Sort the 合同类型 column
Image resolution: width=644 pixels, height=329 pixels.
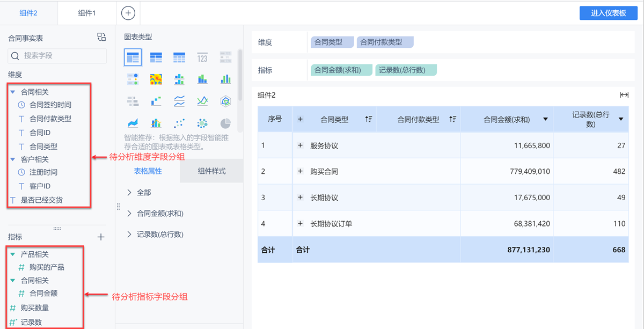369,119
